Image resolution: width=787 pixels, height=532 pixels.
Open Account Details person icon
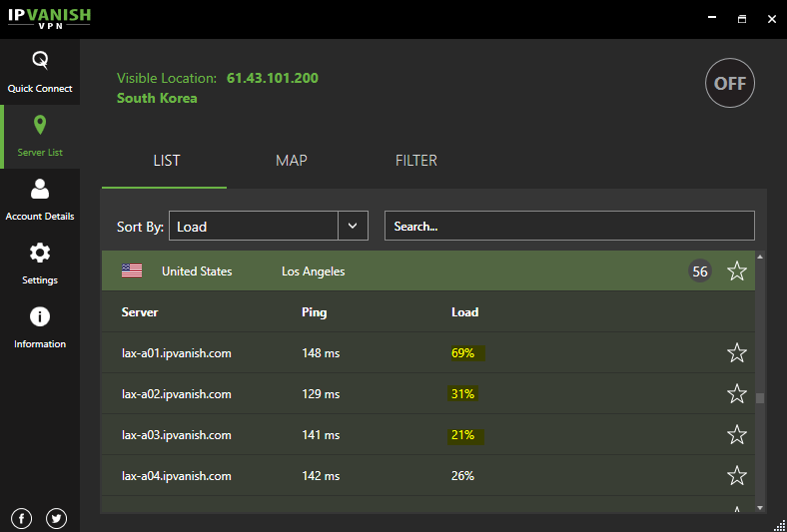40,189
